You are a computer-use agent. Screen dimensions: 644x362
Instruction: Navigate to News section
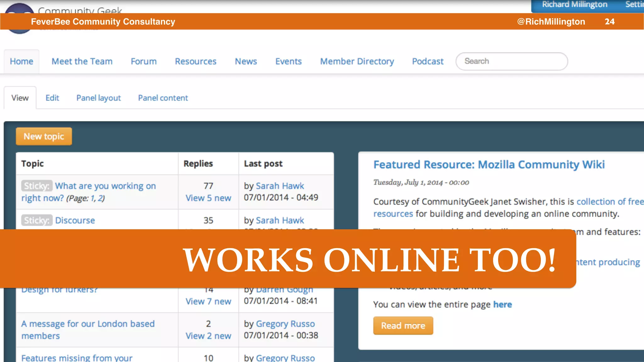point(246,61)
